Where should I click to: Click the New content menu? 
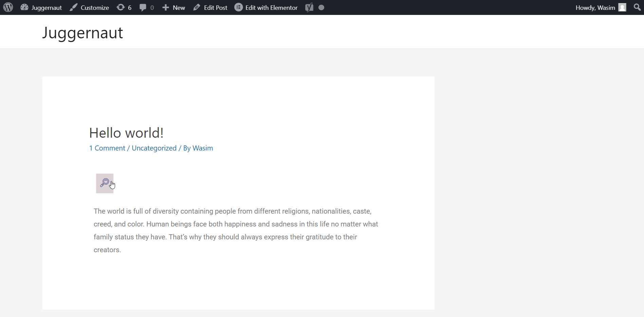(173, 7)
